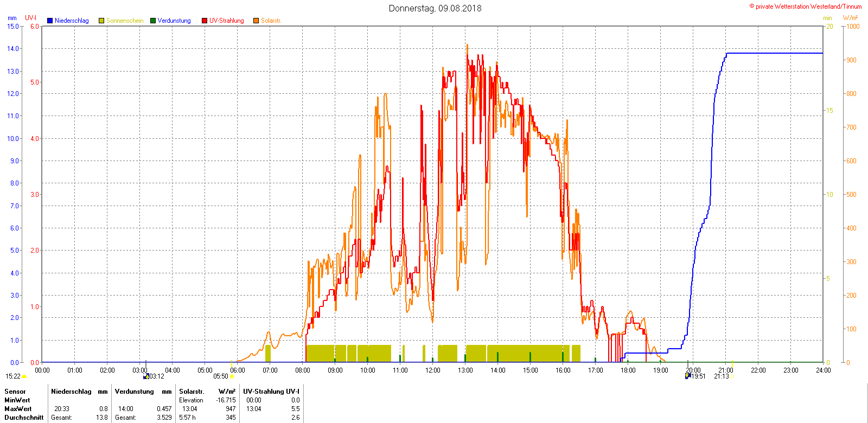
Task: Click the yellow 20 value on the min axis
Action: point(829,26)
